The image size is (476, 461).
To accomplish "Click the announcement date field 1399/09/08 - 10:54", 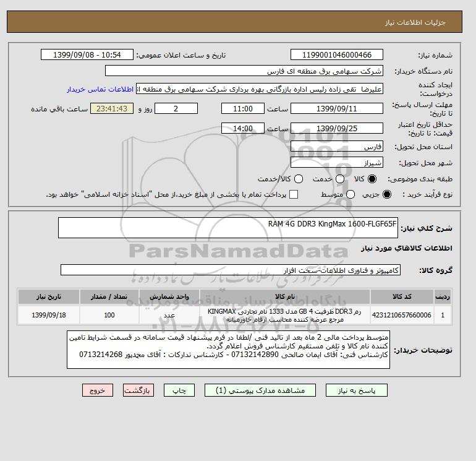I will click(87, 54).
